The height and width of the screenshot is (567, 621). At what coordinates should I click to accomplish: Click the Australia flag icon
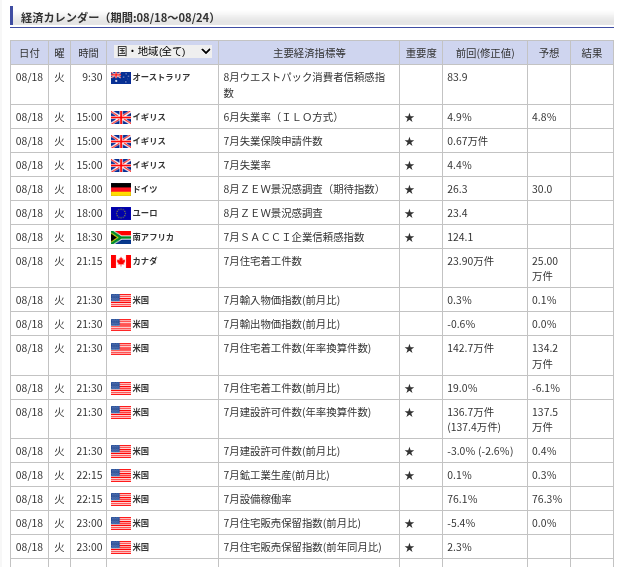121,78
